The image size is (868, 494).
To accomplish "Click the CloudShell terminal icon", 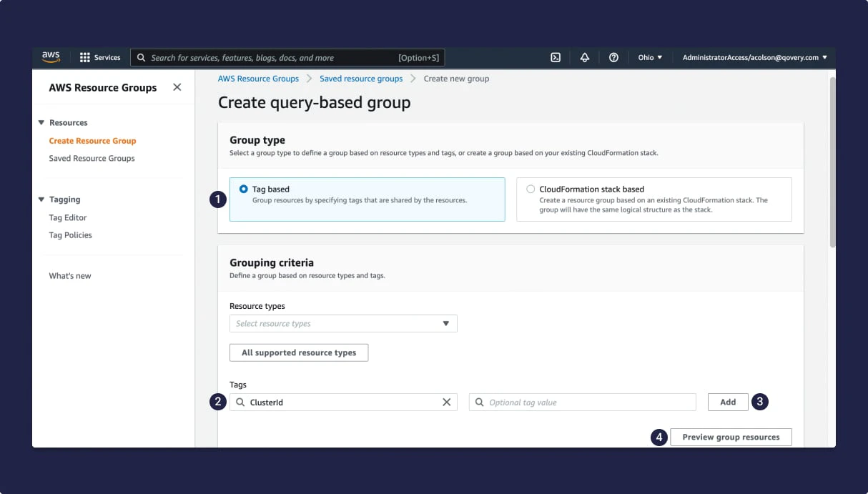I will point(556,57).
